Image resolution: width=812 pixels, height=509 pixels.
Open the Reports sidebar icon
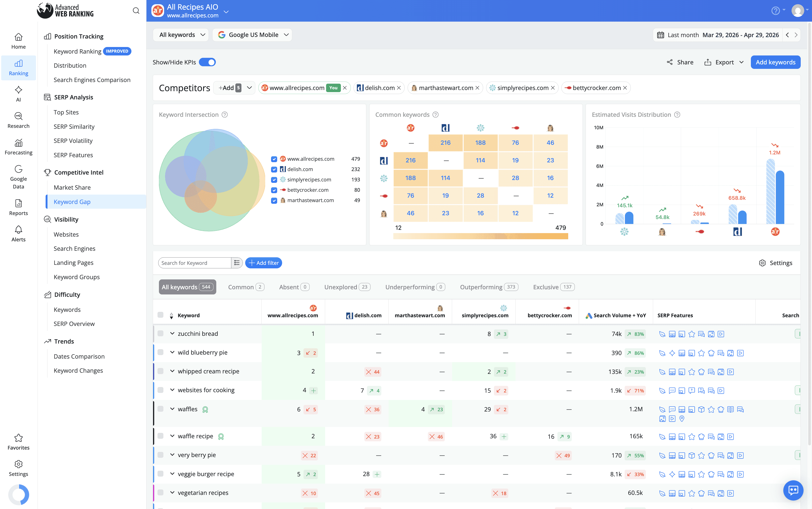(x=18, y=207)
